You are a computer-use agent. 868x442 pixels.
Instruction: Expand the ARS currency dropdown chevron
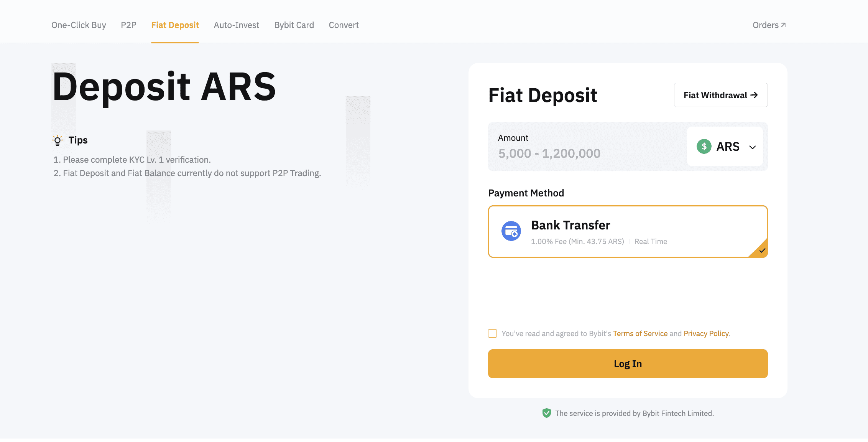[753, 147]
